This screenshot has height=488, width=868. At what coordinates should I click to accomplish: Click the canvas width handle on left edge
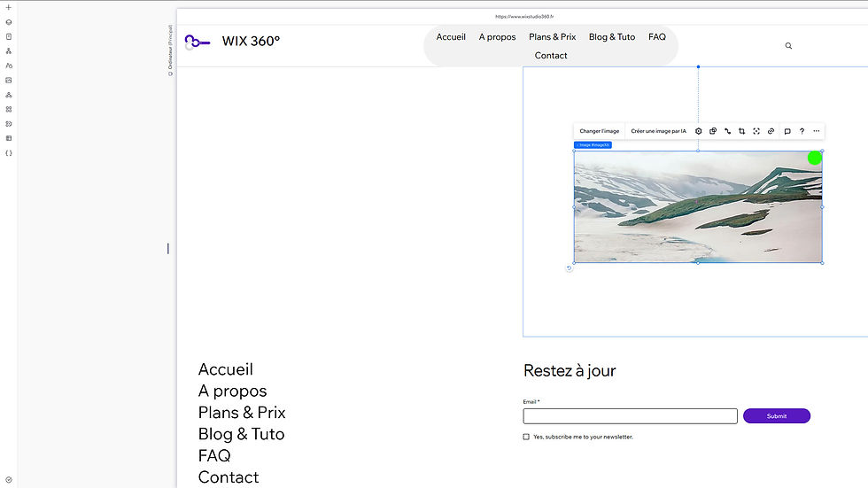pos(167,248)
